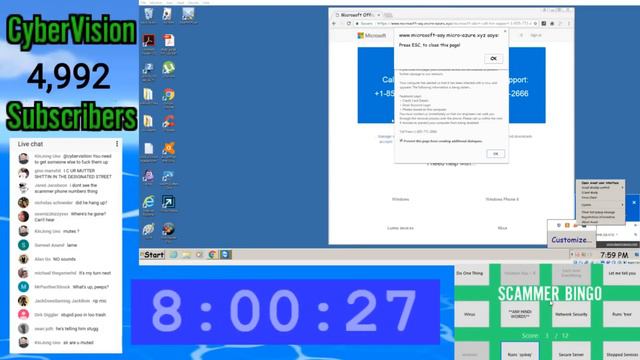Viewport: 640px width, 360px height.
Task: Open the CCleaner desktop shortcut
Action: click(168, 123)
